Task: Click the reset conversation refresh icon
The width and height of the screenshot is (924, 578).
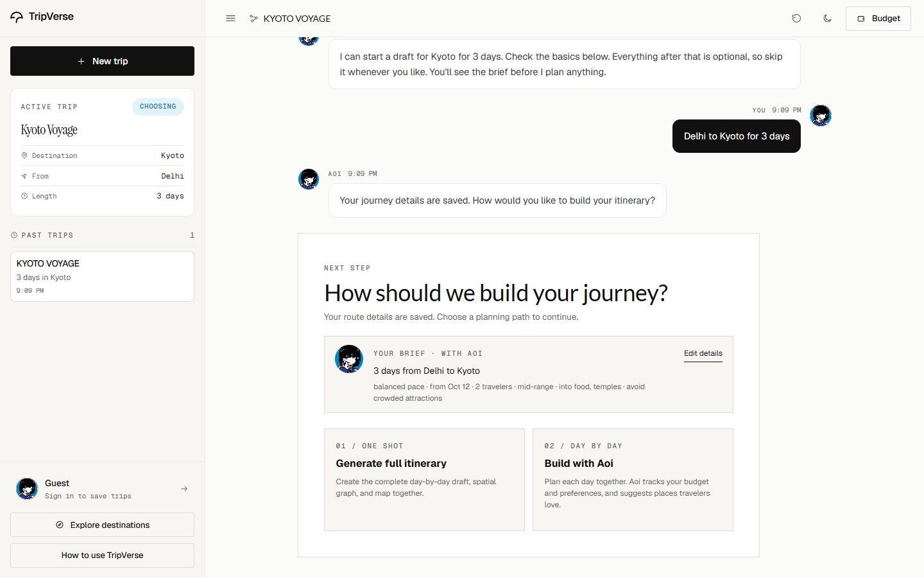Action: click(796, 19)
